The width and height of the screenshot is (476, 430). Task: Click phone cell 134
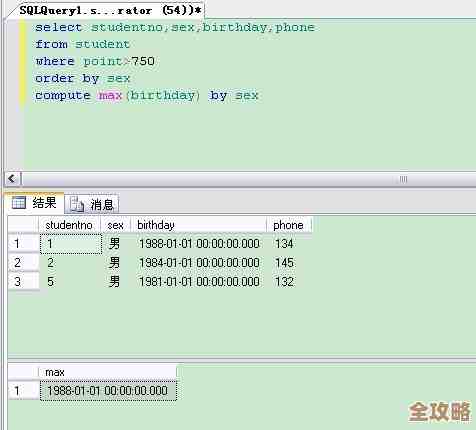click(x=284, y=244)
